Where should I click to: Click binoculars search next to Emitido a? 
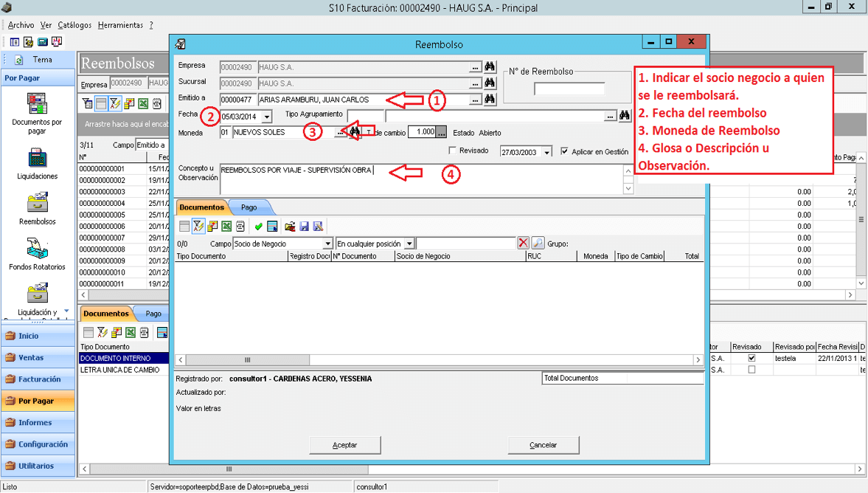(490, 99)
